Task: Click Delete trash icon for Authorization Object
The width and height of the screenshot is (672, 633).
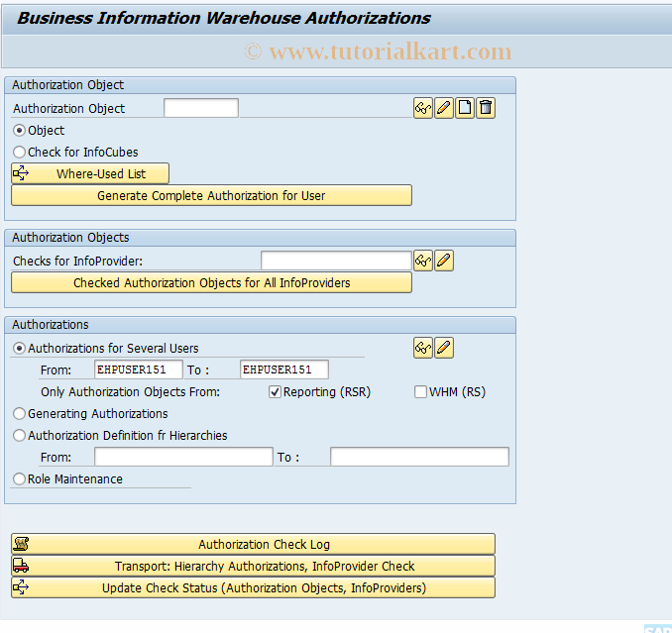Action: click(486, 108)
